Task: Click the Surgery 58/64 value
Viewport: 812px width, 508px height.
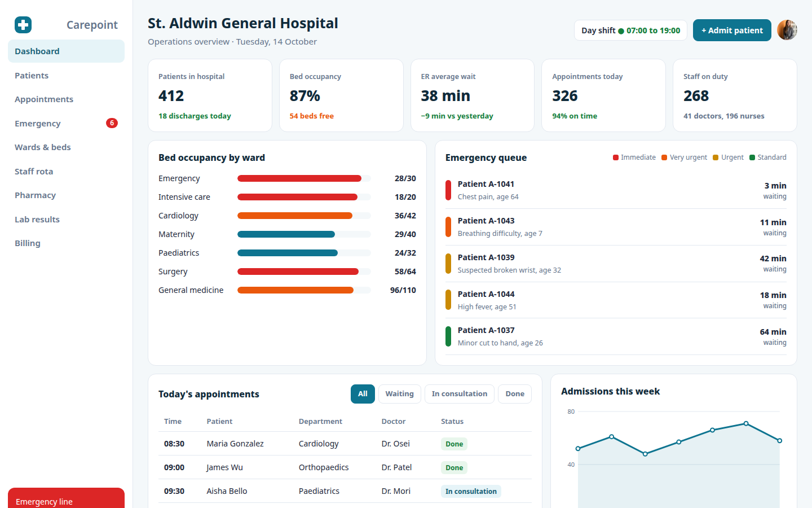Action: [x=405, y=271]
